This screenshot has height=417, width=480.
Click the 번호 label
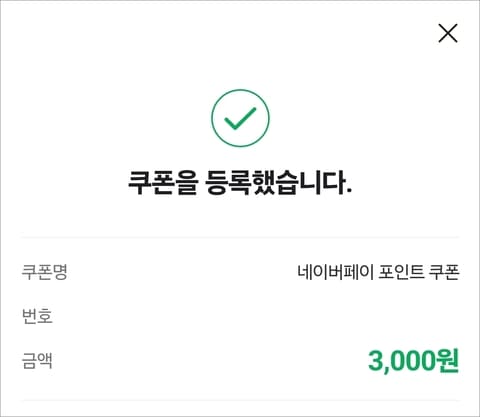(x=37, y=316)
